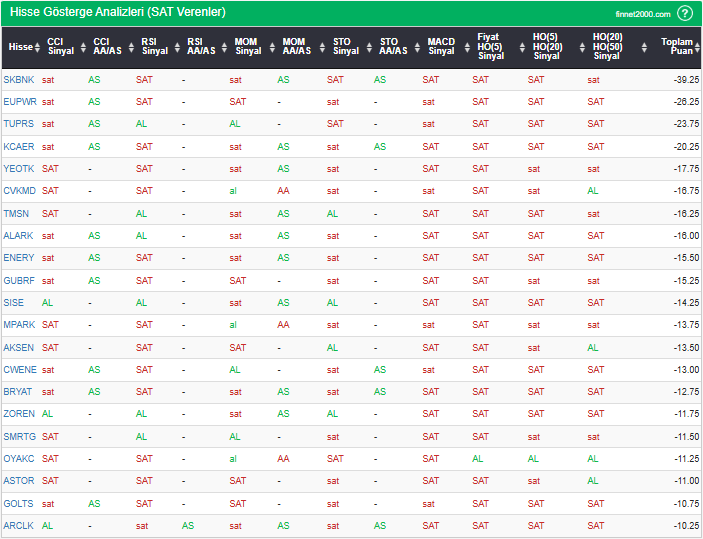Open ARCLK stock link
The height and width of the screenshot is (539, 703).
(18, 526)
